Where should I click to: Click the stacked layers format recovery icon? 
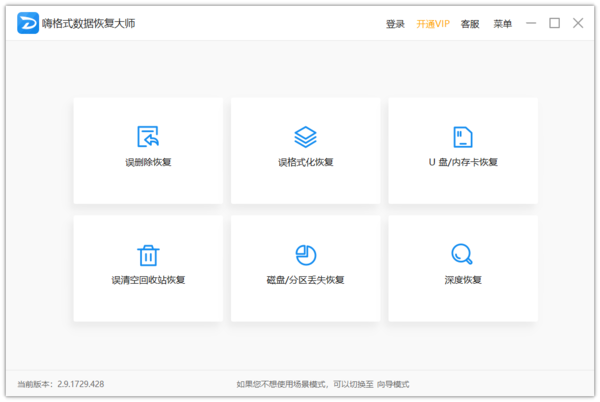(x=305, y=137)
